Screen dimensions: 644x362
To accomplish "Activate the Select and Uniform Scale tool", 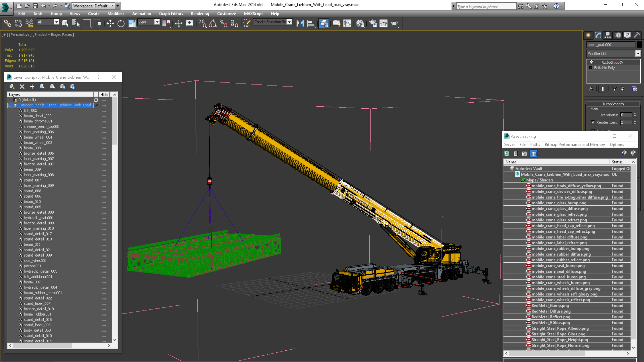I will click(x=132, y=23).
